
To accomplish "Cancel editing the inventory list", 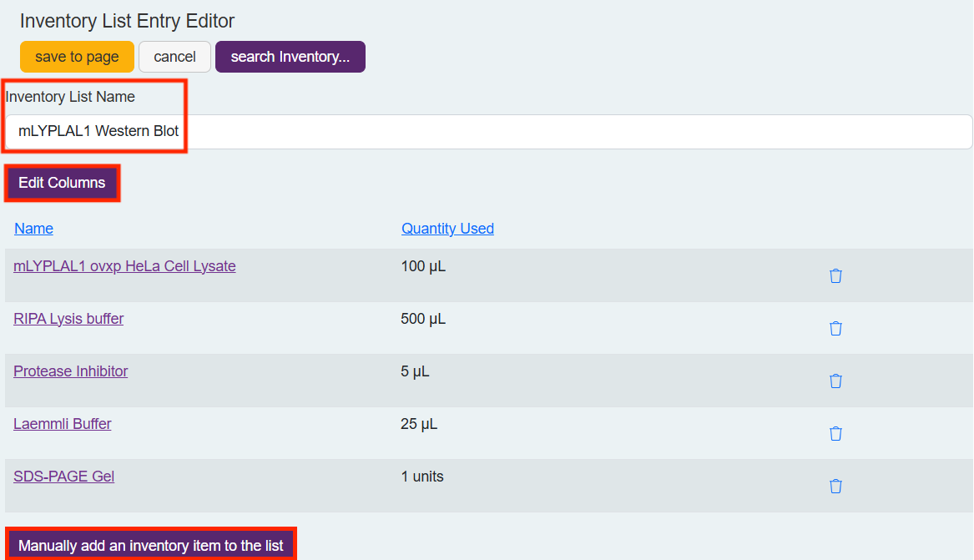I will [x=174, y=57].
